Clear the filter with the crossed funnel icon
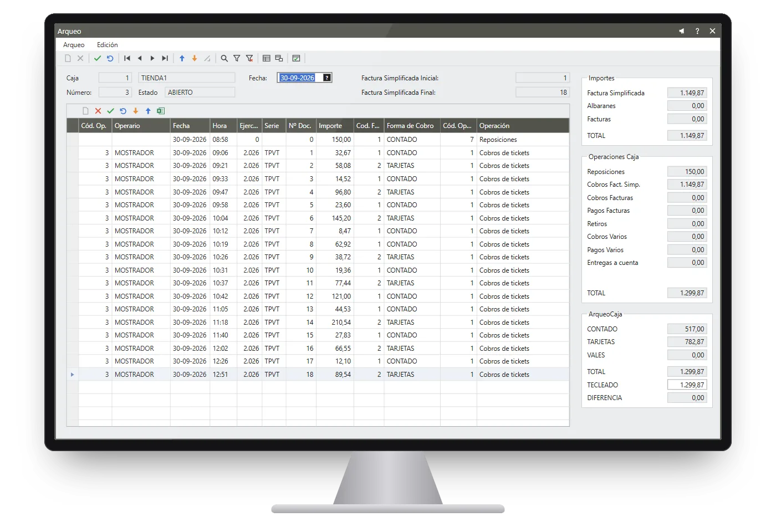 [249, 58]
